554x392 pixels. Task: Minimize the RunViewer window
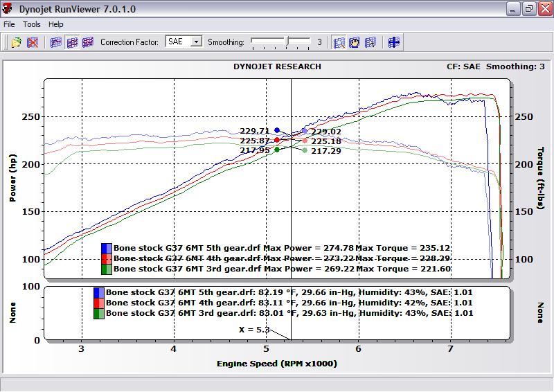pyautogui.click(x=512, y=9)
